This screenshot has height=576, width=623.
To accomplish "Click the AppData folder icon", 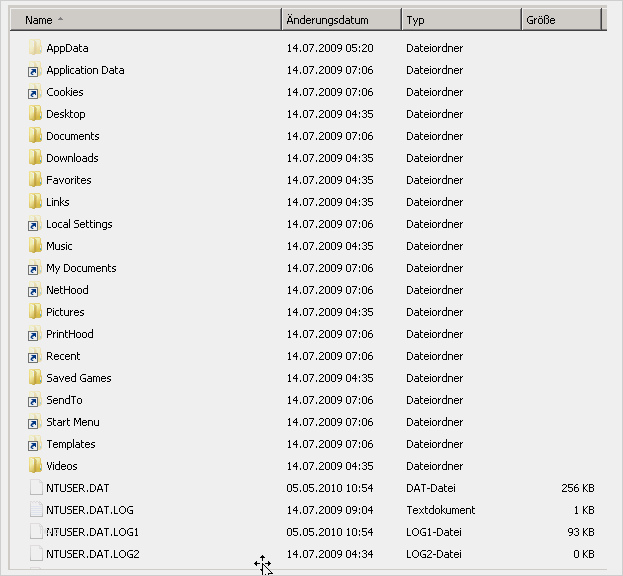I will (35, 48).
